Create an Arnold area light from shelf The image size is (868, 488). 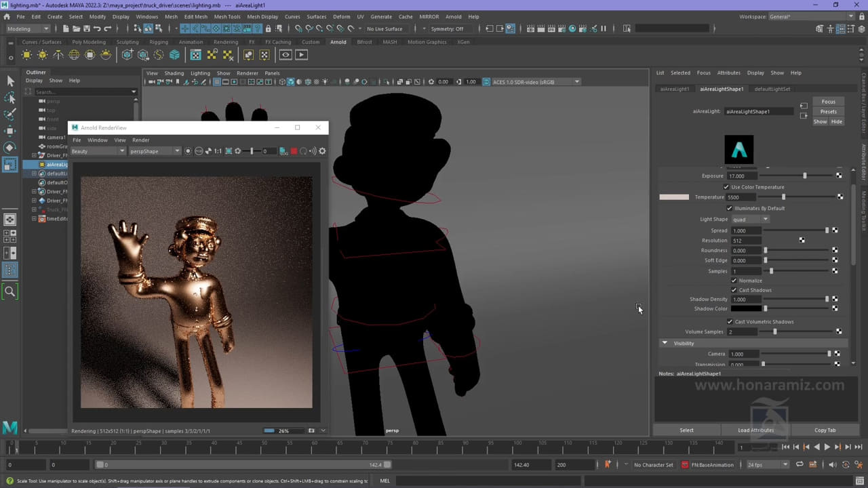[x=28, y=55]
